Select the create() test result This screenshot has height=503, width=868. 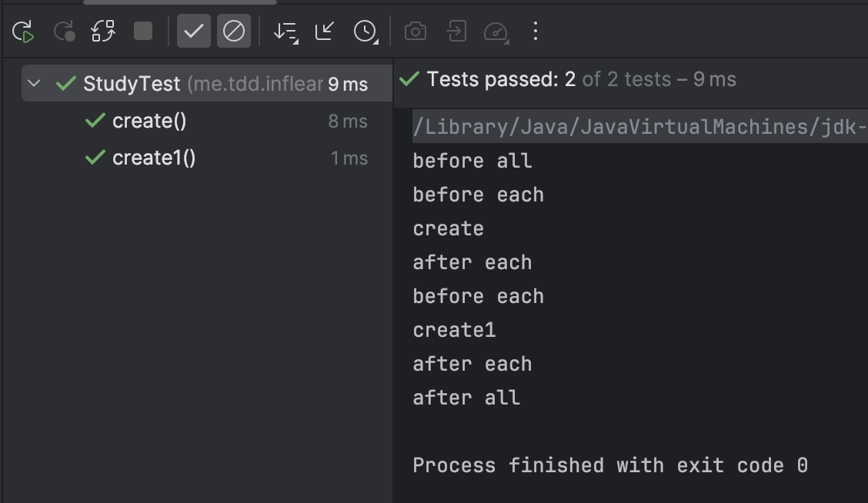pyautogui.click(x=149, y=121)
